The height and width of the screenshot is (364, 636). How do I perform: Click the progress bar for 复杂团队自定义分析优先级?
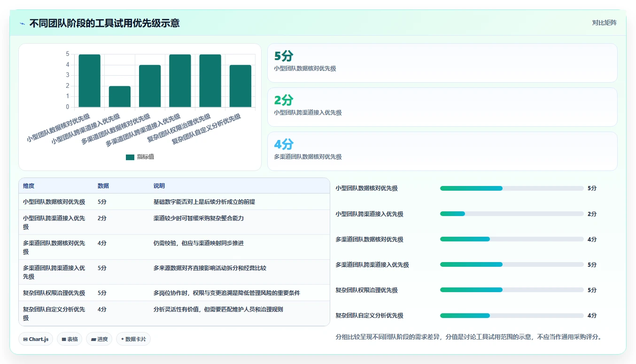point(512,316)
